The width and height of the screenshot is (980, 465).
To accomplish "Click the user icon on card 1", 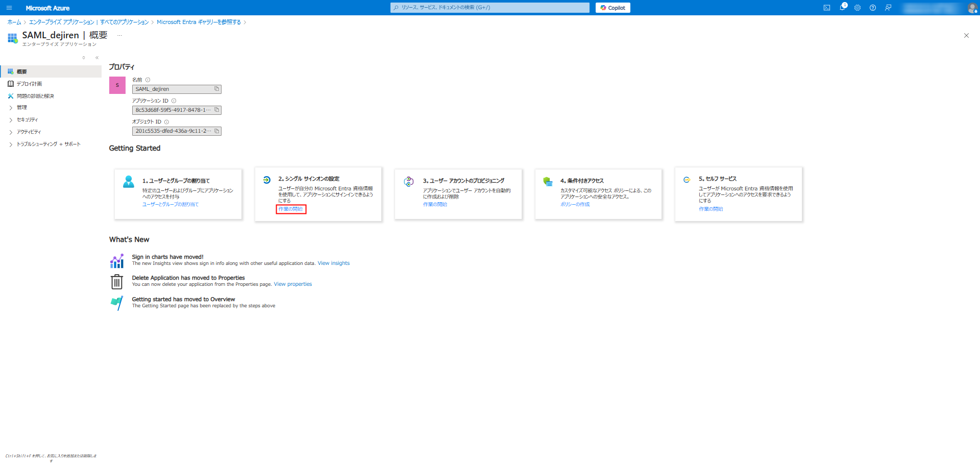I will 129,181.
